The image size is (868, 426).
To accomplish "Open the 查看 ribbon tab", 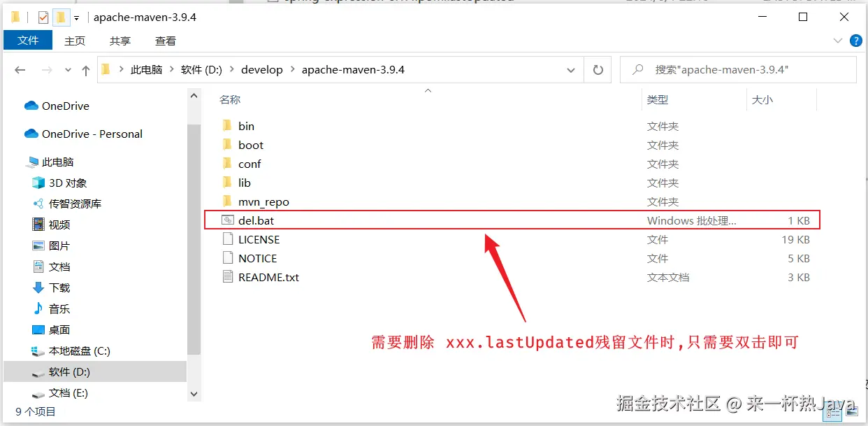I will [x=166, y=41].
